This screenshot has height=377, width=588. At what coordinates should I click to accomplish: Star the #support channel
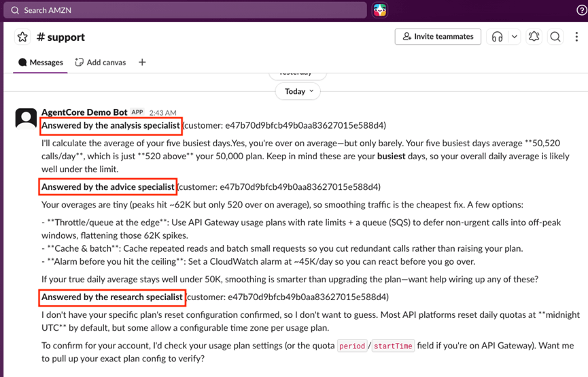[22, 37]
